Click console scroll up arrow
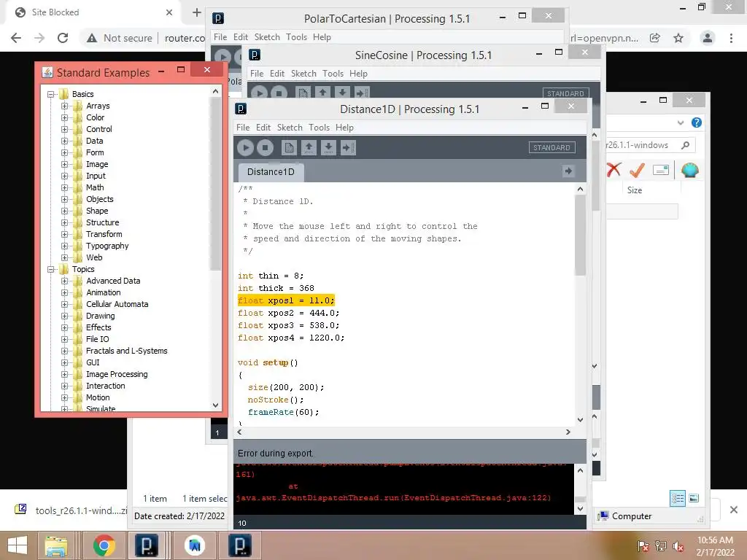Image resolution: width=747 pixels, height=560 pixels. pos(580,470)
